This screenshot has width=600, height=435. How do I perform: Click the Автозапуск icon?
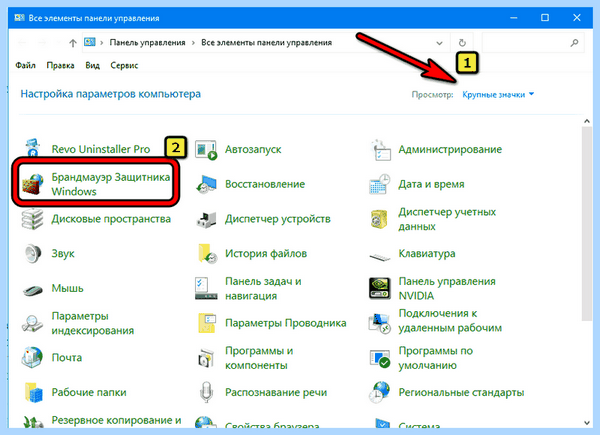[x=206, y=150]
